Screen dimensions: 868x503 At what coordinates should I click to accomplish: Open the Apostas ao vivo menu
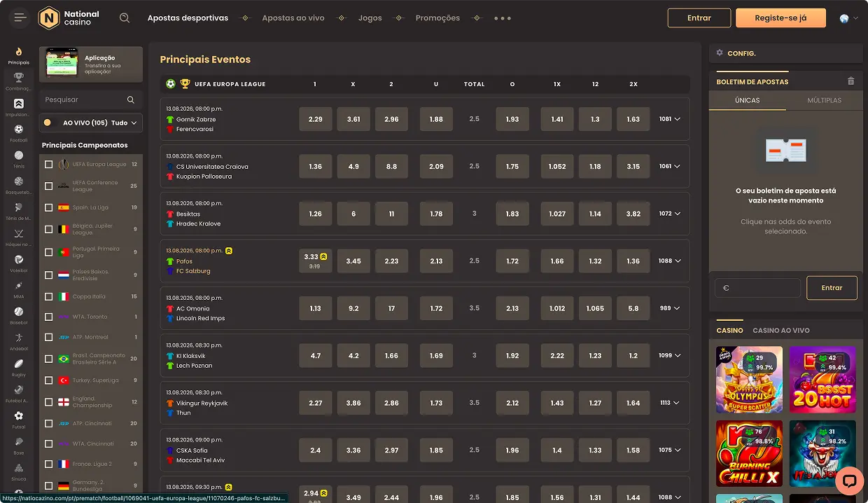tap(293, 18)
